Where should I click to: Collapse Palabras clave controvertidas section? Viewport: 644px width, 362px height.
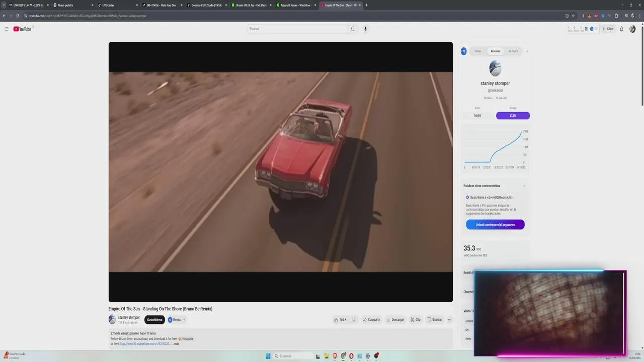point(524,186)
